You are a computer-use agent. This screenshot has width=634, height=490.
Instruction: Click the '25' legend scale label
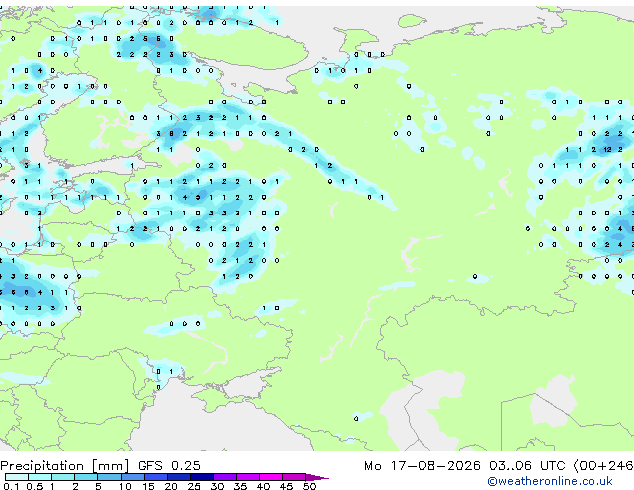194,486
